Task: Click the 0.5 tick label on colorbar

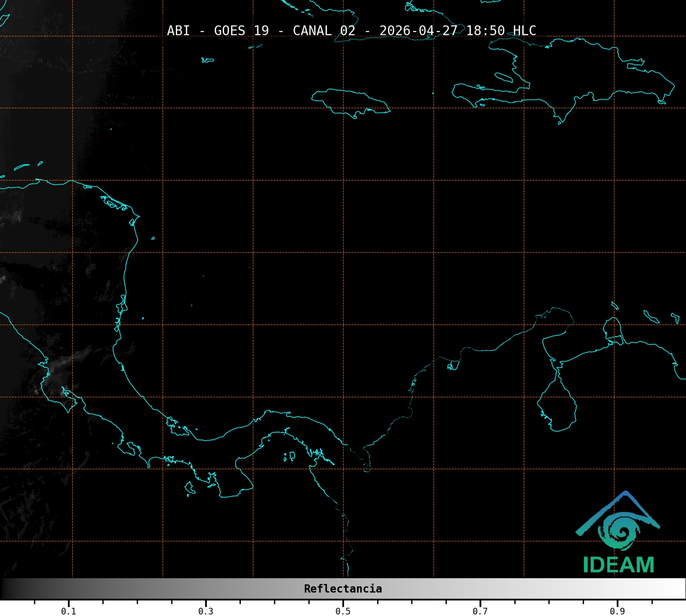Action: [x=343, y=611]
